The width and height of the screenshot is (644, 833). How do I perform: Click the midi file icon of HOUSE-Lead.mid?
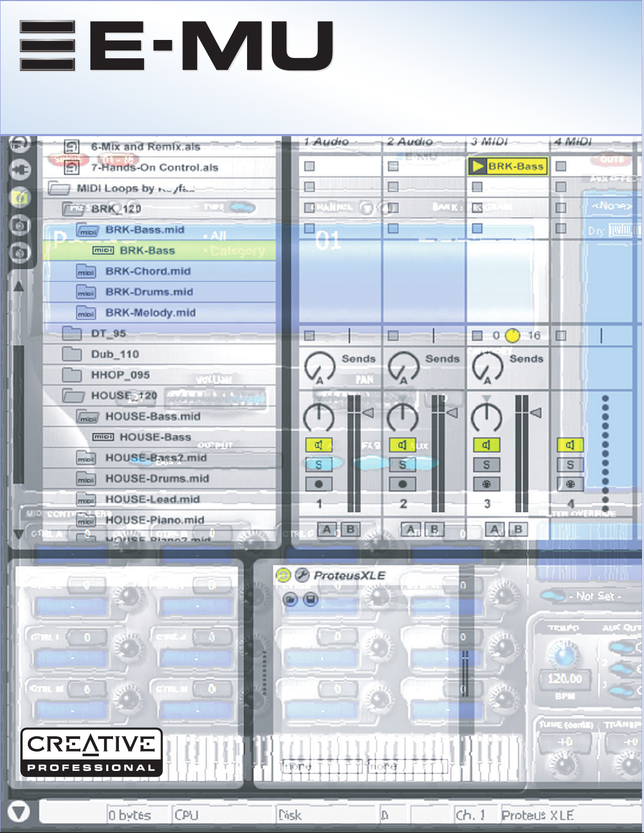(86, 499)
